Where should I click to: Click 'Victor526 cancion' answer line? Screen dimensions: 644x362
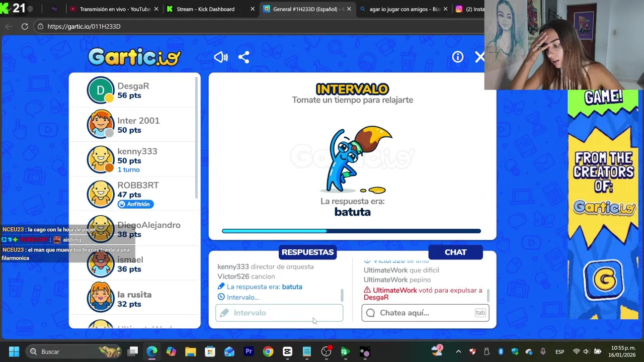(x=246, y=277)
